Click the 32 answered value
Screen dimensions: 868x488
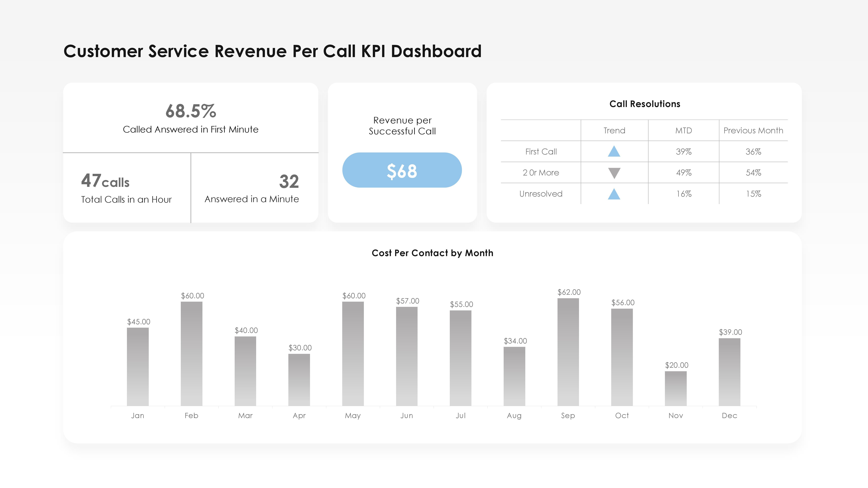click(289, 181)
